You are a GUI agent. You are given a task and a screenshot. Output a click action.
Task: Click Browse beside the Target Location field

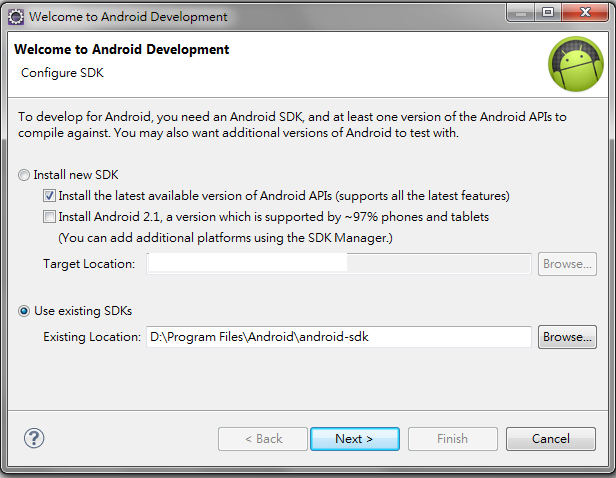click(567, 264)
